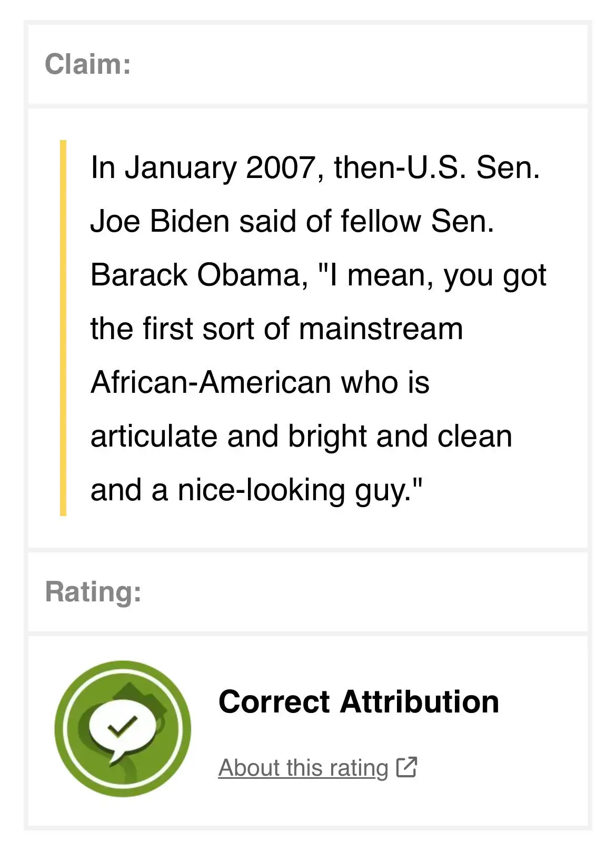Screen dimensions: 616x842
Task: Click the "Correct Attribution" rating heading
Action: [x=359, y=702]
